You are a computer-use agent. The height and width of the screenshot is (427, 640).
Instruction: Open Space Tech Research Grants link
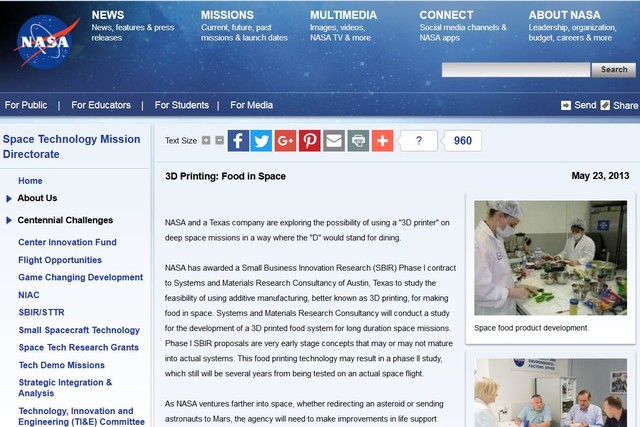tap(79, 347)
